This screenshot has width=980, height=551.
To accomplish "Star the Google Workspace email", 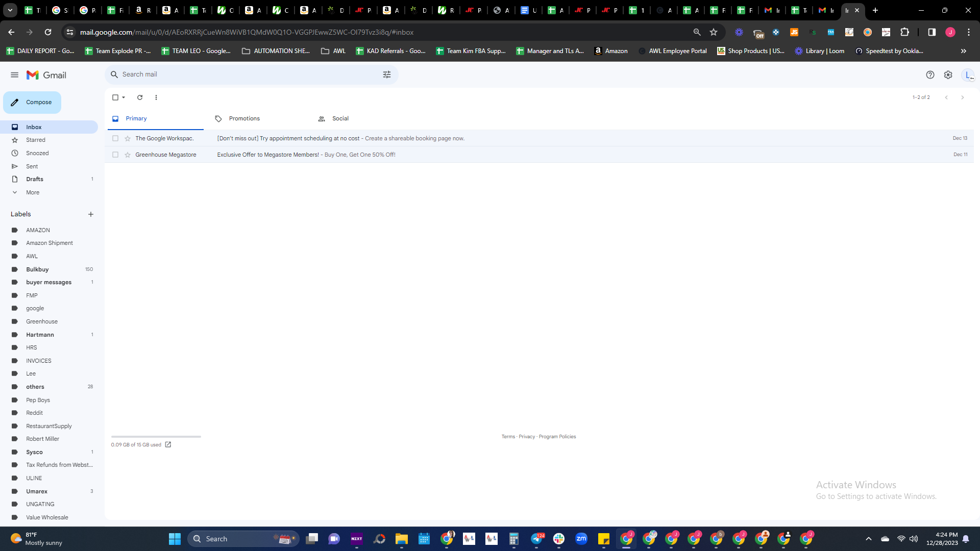I will coord(128,138).
